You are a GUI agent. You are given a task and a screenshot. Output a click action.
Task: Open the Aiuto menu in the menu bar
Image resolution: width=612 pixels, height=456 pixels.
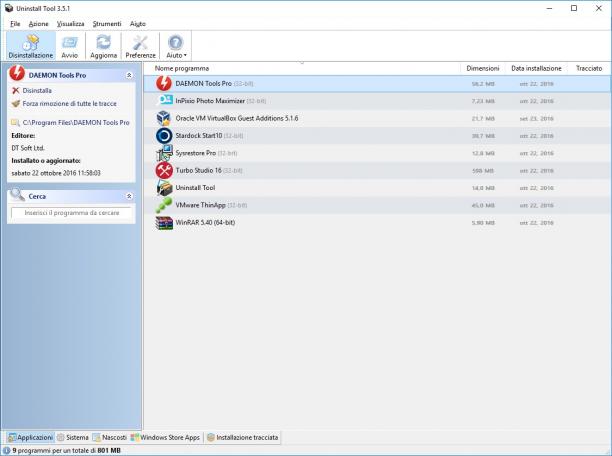pyautogui.click(x=138, y=24)
